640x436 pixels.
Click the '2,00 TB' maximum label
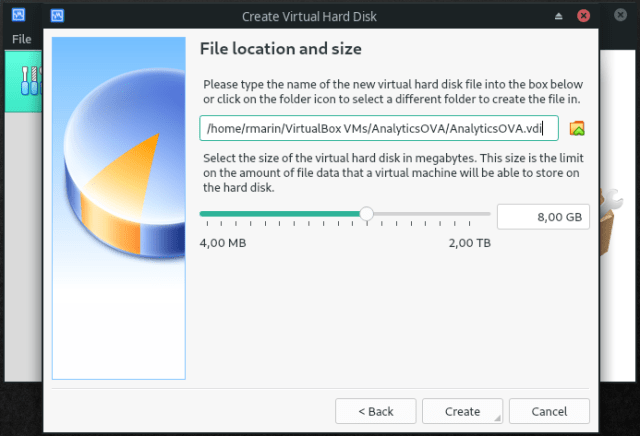[x=470, y=243]
